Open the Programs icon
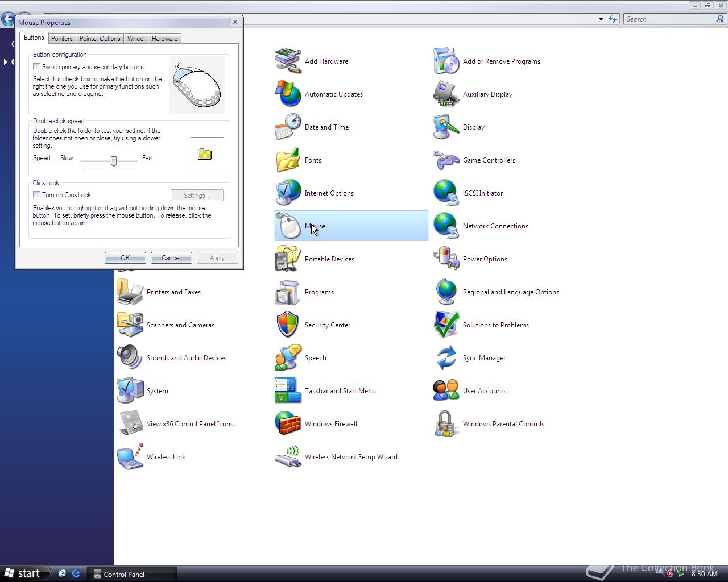The image size is (728, 582). pyautogui.click(x=288, y=292)
